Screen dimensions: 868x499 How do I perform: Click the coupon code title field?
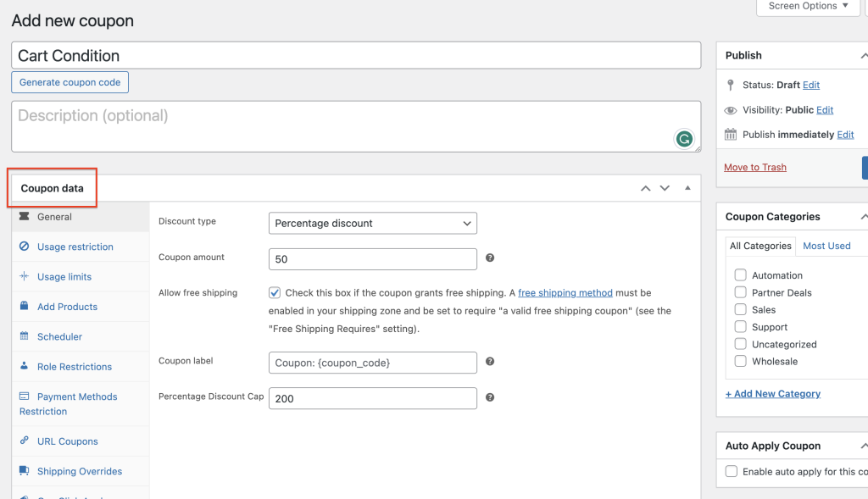356,55
